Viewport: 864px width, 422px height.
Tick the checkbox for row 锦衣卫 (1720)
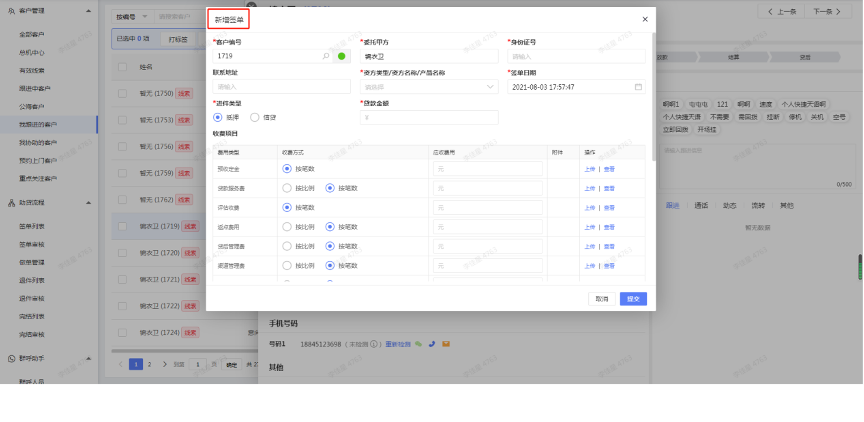click(x=122, y=253)
